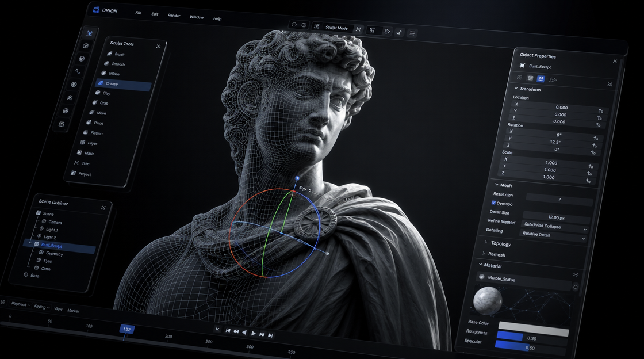Toggle keyframe for Rotation Y
Viewport: 644px width, 359px height.
click(595, 146)
